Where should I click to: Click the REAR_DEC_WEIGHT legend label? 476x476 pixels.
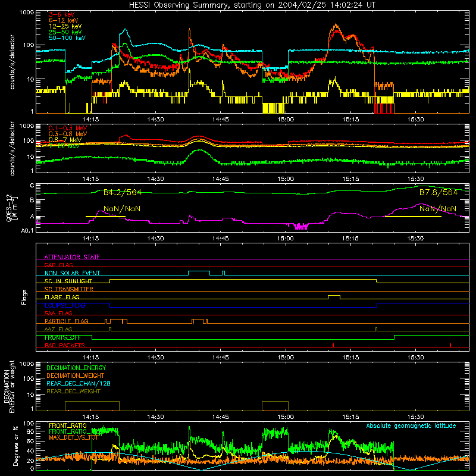tap(73, 392)
